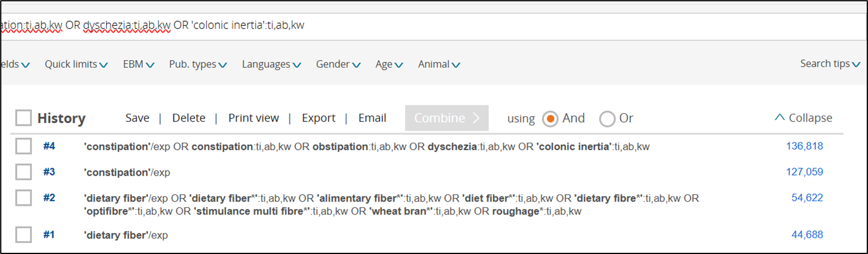Viewport: 868px width, 254px height.
Task: Open the Pub. types dropdown
Action: pos(198,64)
